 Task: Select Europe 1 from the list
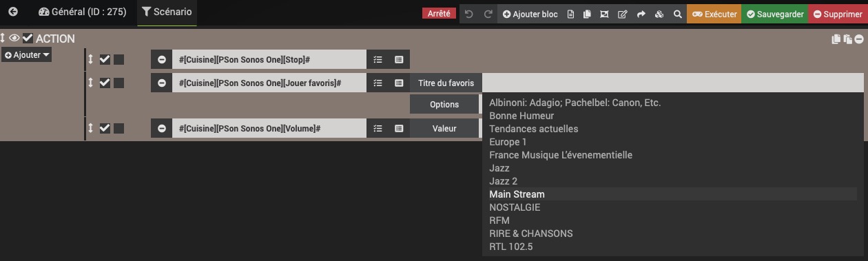coord(672,142)
